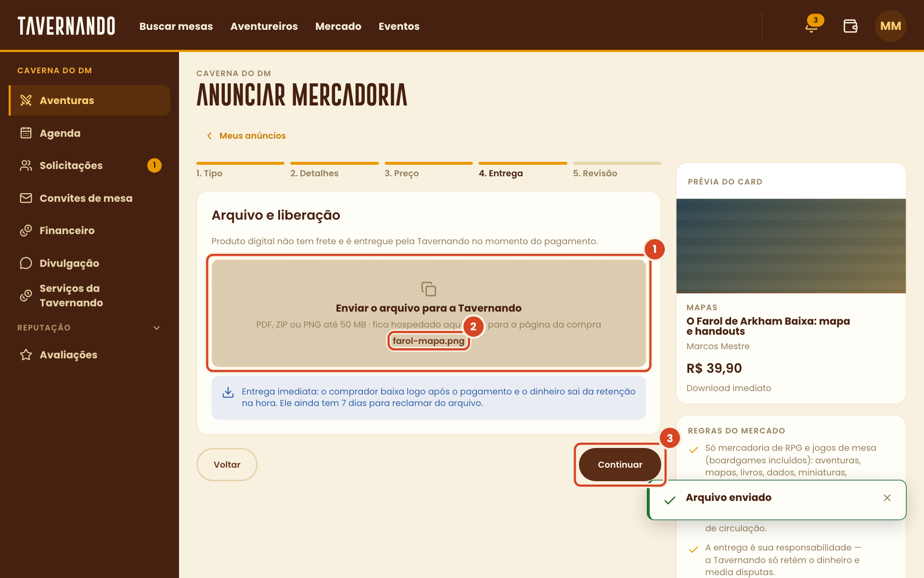
Task: Click the card preview image
Action: click(x=791, y=246)
